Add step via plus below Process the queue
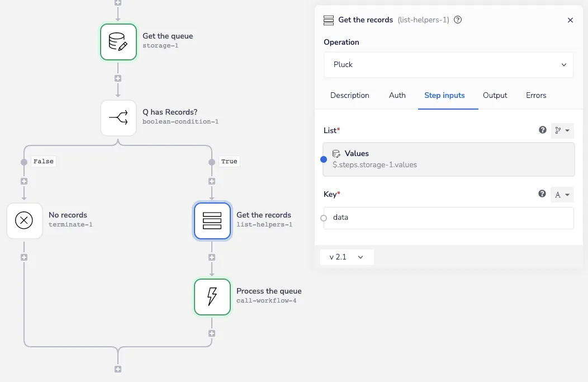The width and height of the screenshot is (588, 382). [x=212, y=333]
